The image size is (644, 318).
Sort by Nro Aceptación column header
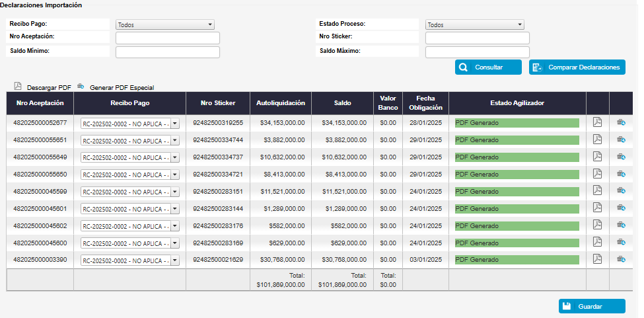coord(40,103)
